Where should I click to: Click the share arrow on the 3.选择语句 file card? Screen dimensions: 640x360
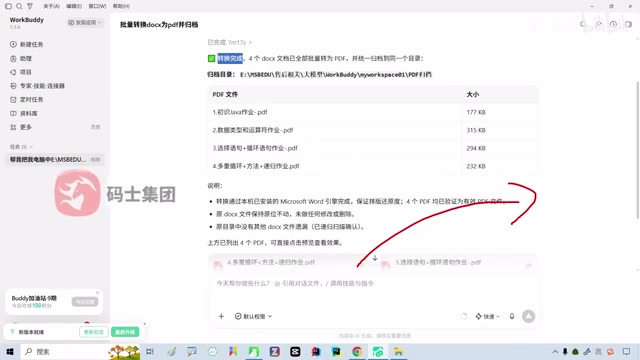click(x=528, y=266)
